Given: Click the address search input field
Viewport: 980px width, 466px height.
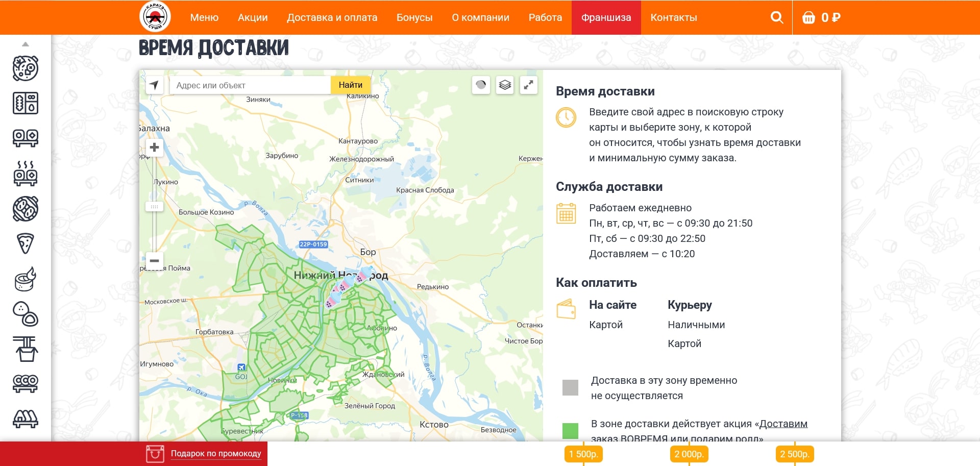Looking at the screenshot, I should click(250, 85).
